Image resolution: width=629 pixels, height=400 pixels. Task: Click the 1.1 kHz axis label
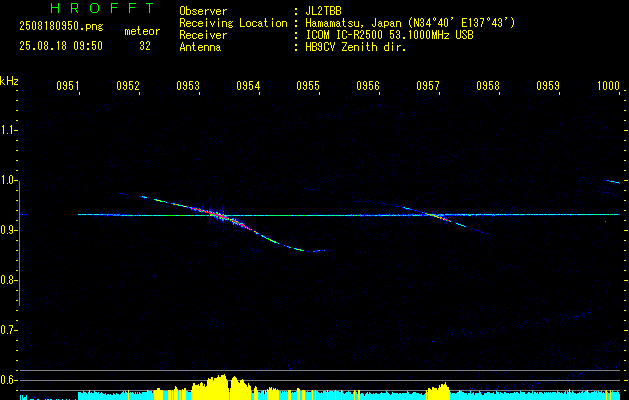(x=8, y=130)
